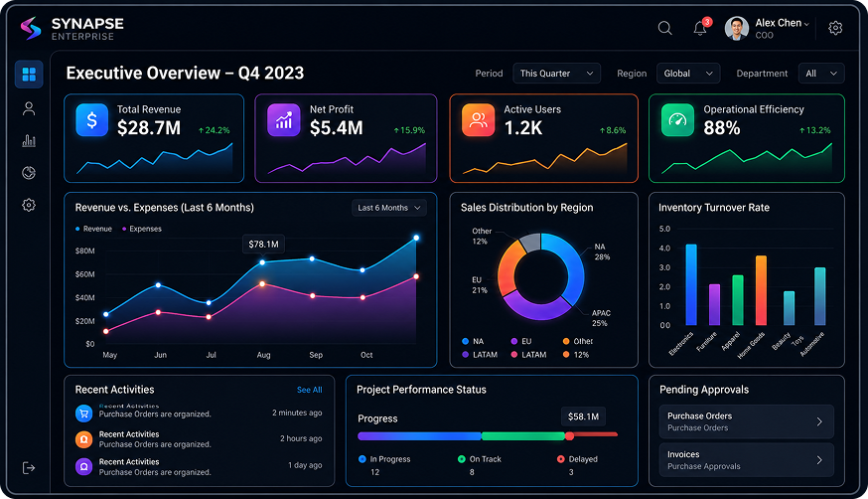
Task: Click the Synapse Enterprise logo
Action: tap(72, 28)
